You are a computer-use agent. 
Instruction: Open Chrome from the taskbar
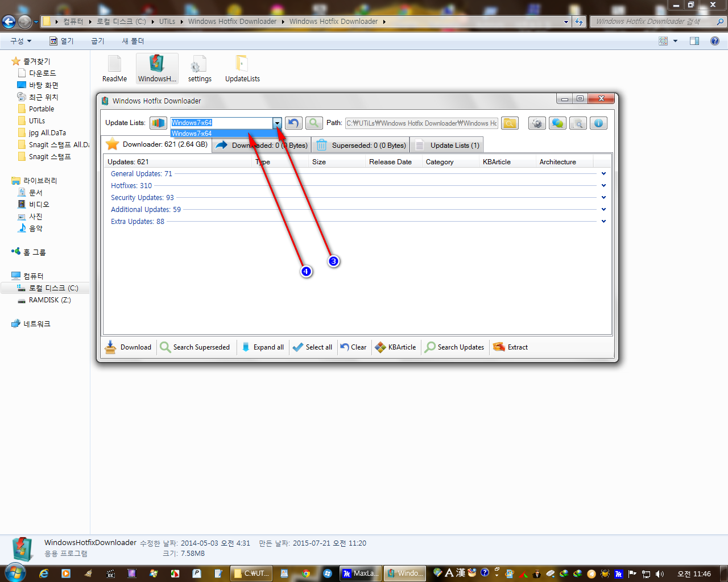[306, 573]
